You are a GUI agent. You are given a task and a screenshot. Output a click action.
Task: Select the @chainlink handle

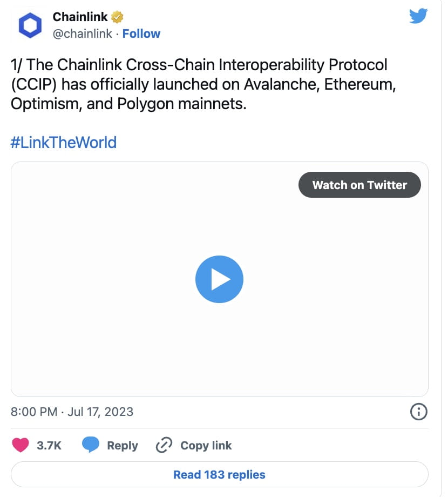[x=84, y=33]
